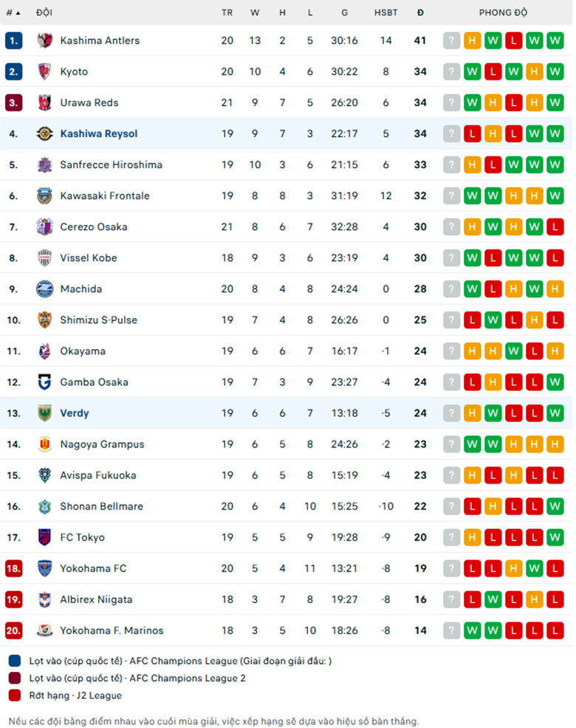Click the Verdy green crest icon
Screen dimensions: 576x728
click(x=44, y=413)
